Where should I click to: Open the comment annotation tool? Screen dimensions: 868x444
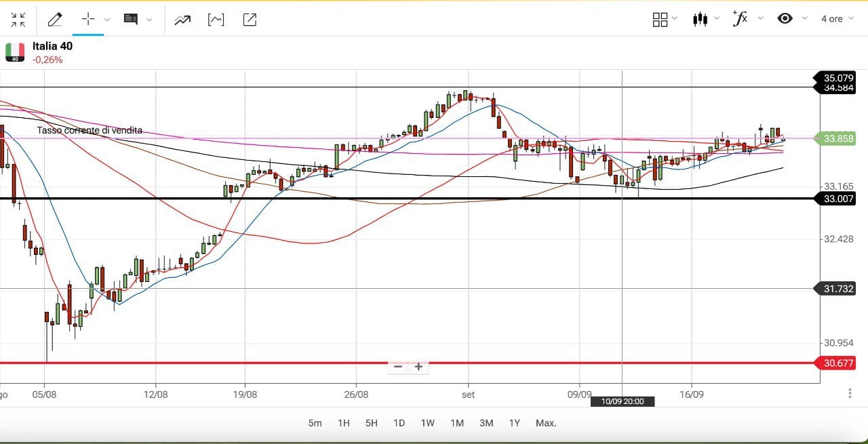point(131,19)
